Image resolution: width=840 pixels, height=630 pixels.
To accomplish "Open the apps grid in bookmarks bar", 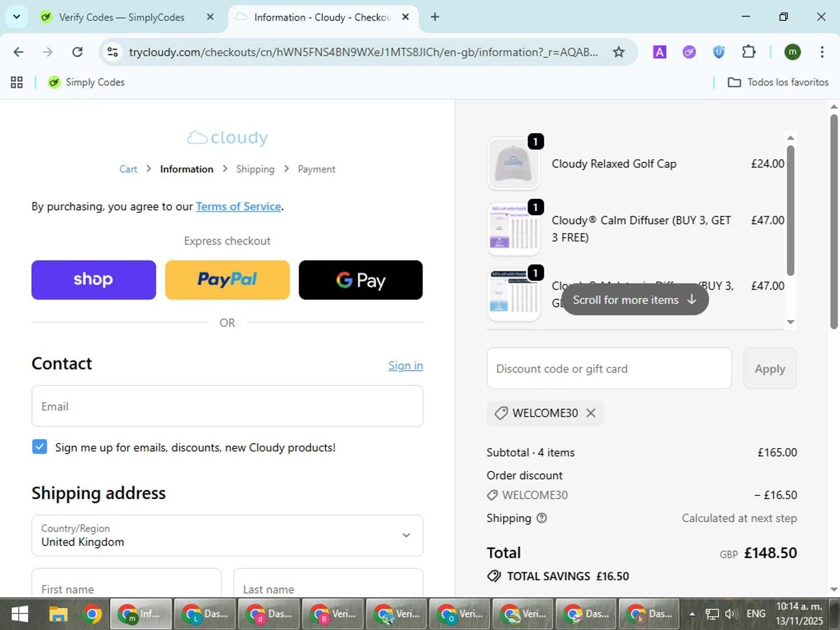I will click(x=17, y=82).
